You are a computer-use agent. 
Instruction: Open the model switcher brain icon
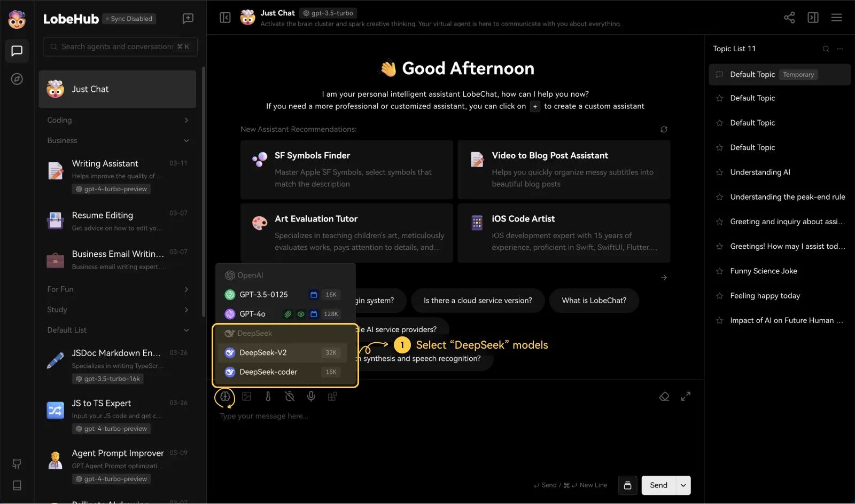pyautogui.click(x=225, y=397)
